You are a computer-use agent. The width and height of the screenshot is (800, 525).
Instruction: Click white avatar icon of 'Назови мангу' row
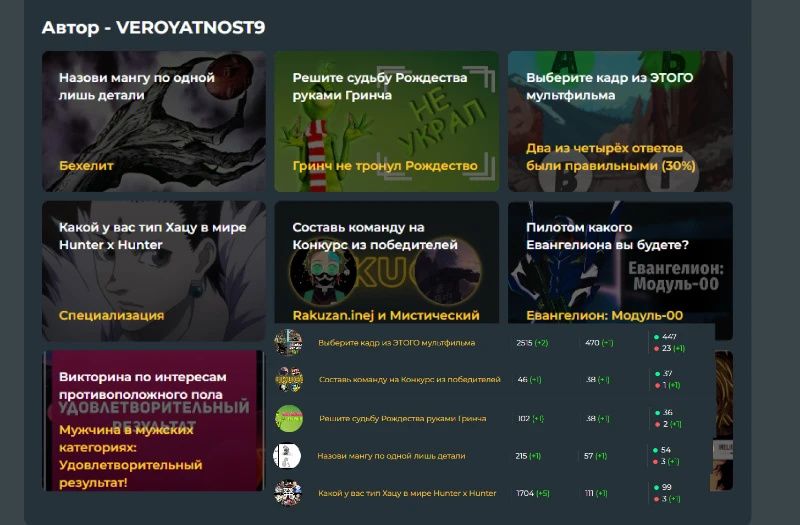click(x=287, y=456)
